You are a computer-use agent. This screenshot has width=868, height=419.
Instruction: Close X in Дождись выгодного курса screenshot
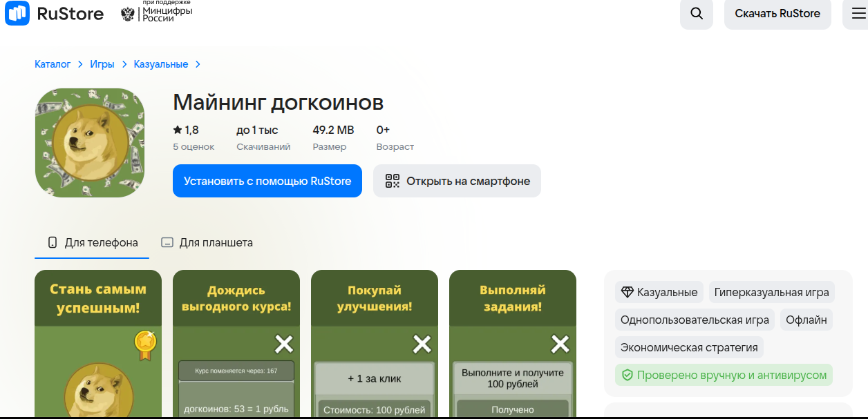(284, 343)
